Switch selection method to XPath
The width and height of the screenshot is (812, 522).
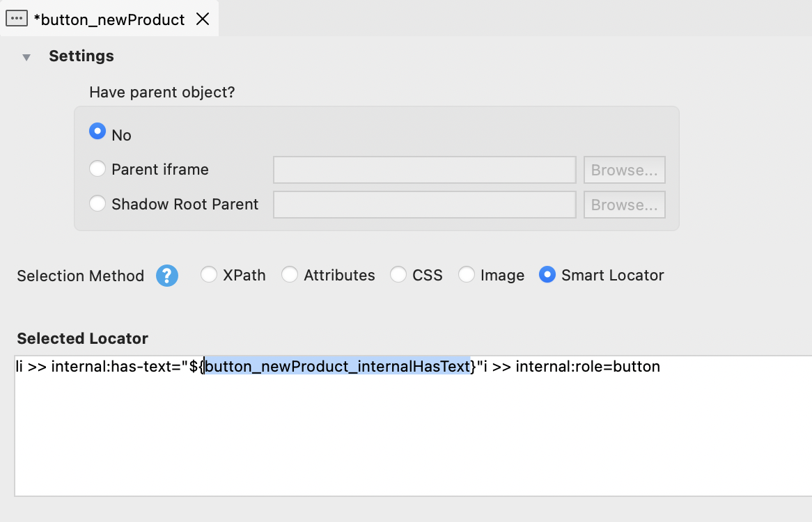(209, 275)
